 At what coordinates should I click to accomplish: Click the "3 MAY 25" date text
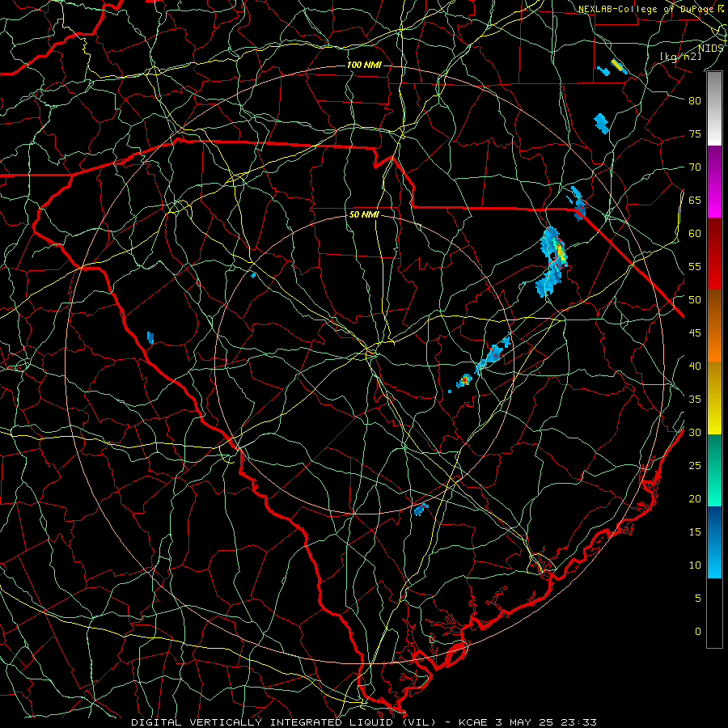click(525, 722)
